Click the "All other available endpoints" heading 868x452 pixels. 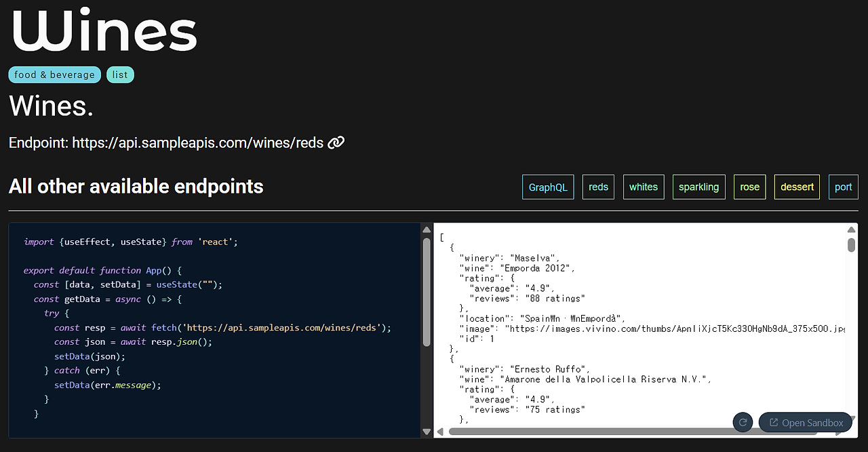coord(136,187)
